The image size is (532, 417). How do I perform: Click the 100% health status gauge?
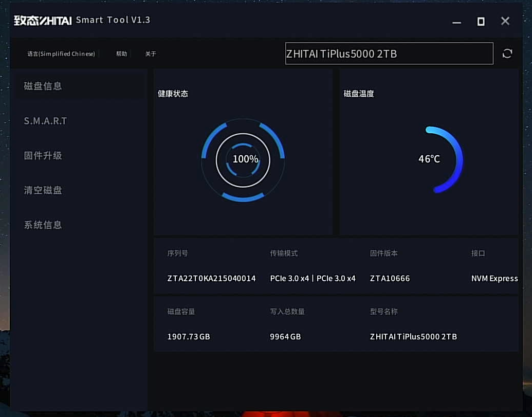[243, 159]
